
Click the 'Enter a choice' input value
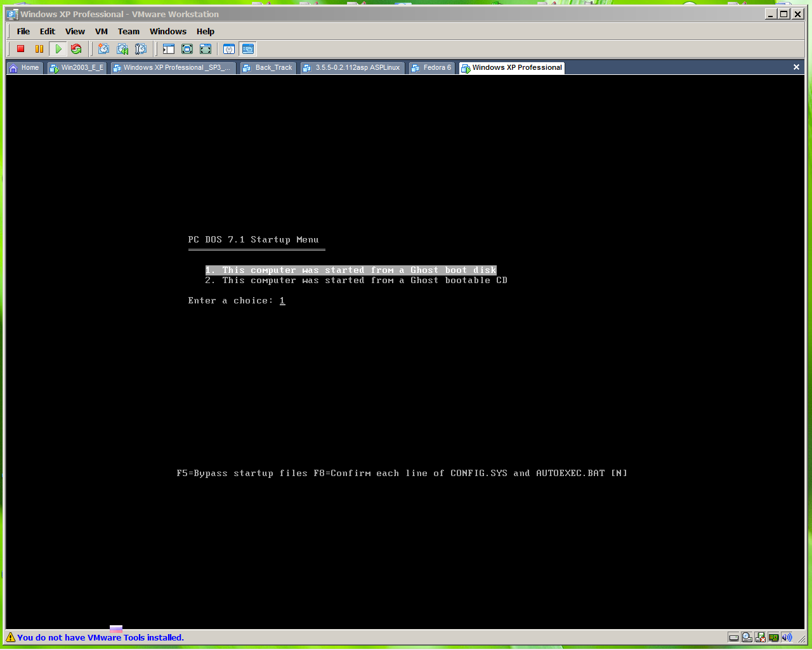[282, 301]
